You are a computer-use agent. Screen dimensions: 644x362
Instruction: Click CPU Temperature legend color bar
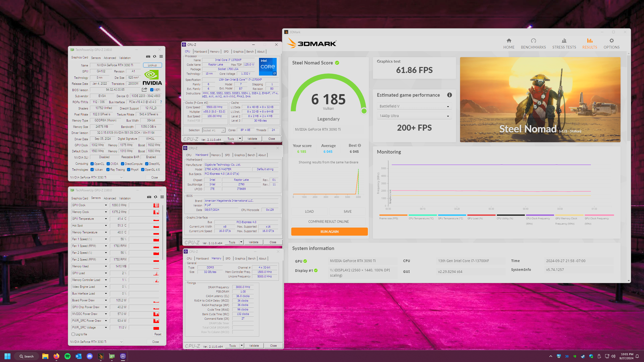point(423,215)
